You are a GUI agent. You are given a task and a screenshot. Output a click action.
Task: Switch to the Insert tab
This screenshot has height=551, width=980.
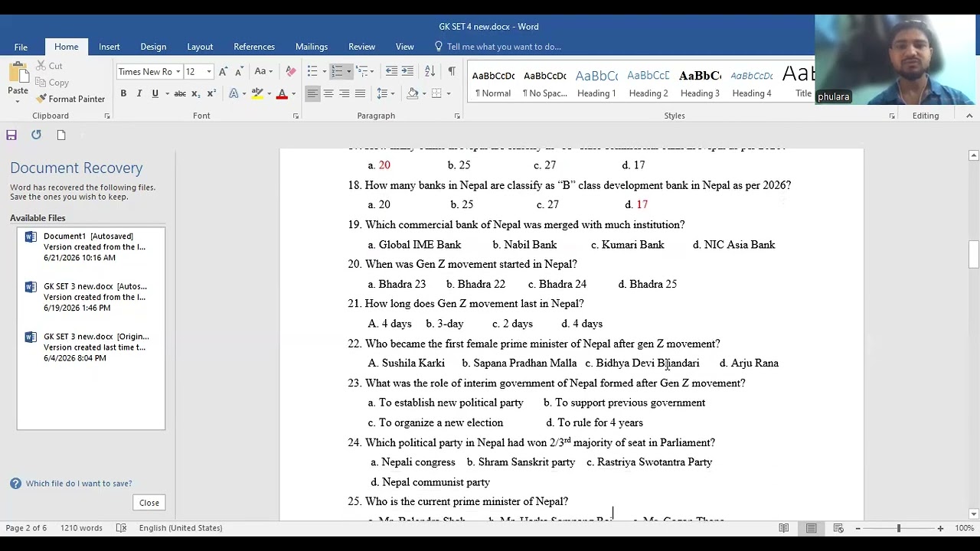tap(109, 47)
